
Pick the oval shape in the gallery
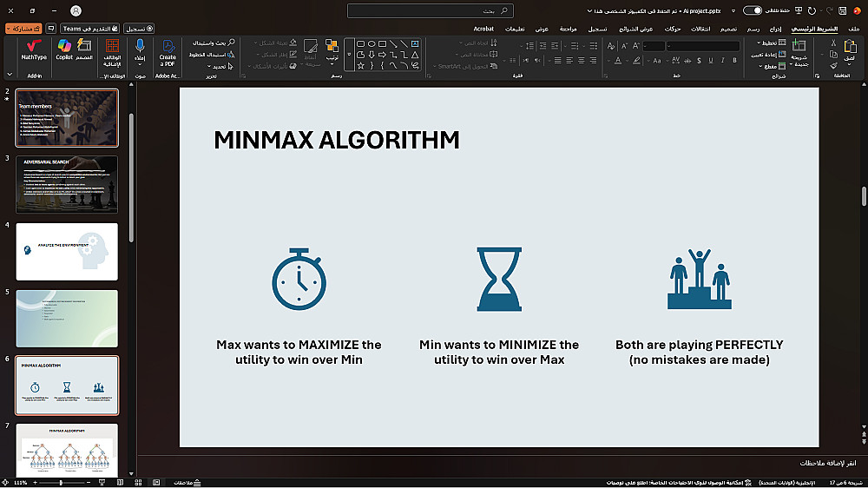tap(372, 43)
